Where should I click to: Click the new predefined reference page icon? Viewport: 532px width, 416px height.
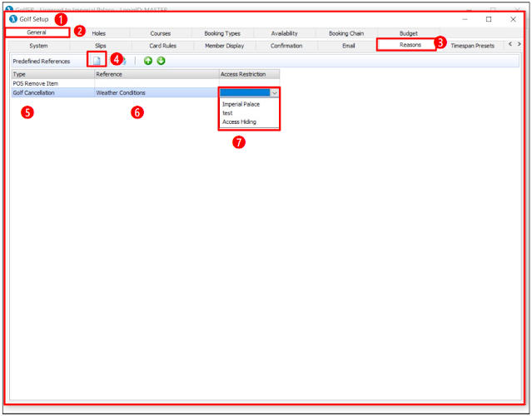click(97, 61)
